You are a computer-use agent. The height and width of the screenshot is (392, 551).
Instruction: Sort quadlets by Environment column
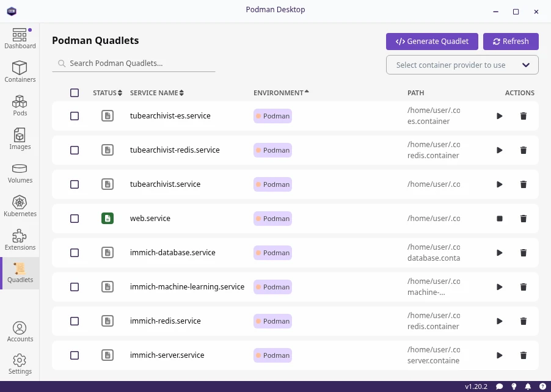coord(281,93)
